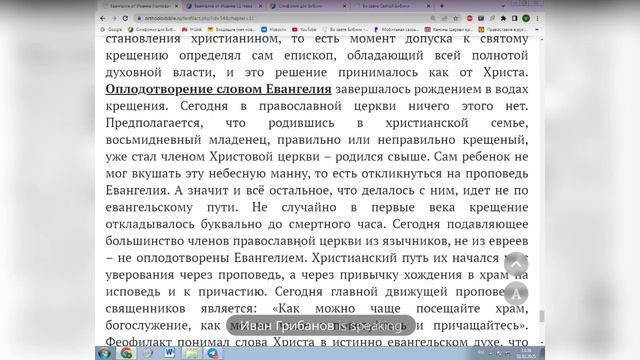Click the padlock icon in the address bar

coord(139,18)
